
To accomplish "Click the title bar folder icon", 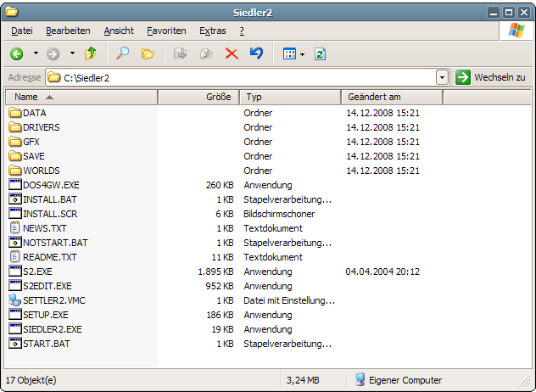I will coord(11,12).
